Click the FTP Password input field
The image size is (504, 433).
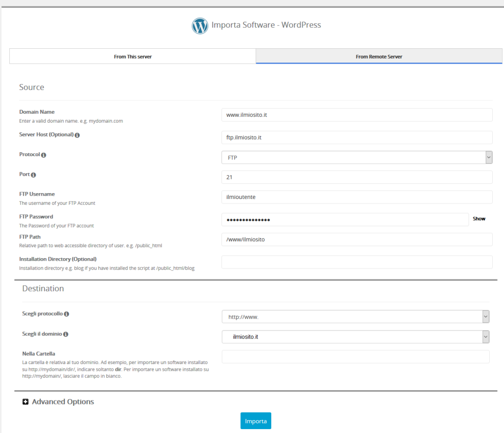point(345,219)
